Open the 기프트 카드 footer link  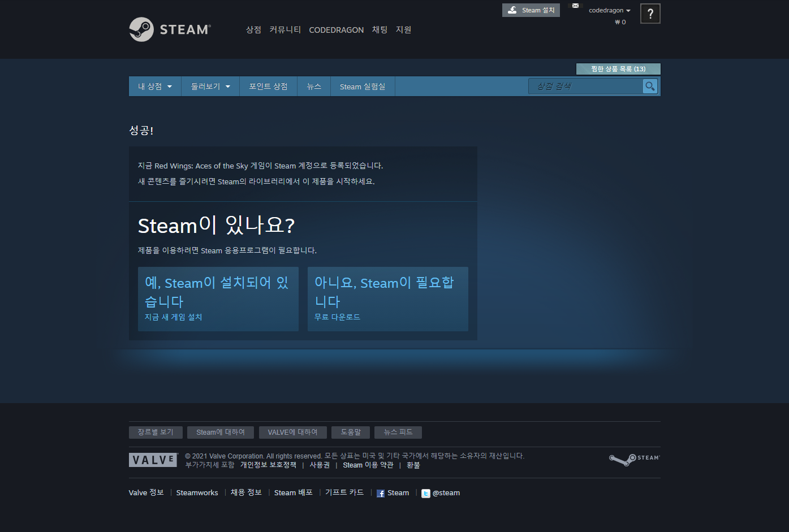tap(344, 492)
